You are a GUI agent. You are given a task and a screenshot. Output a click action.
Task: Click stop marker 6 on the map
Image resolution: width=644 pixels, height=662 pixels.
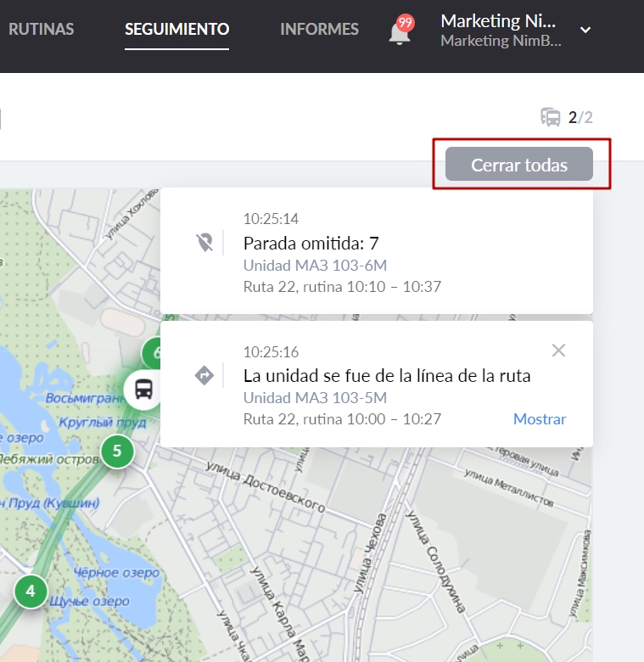[x=152, y=352]
